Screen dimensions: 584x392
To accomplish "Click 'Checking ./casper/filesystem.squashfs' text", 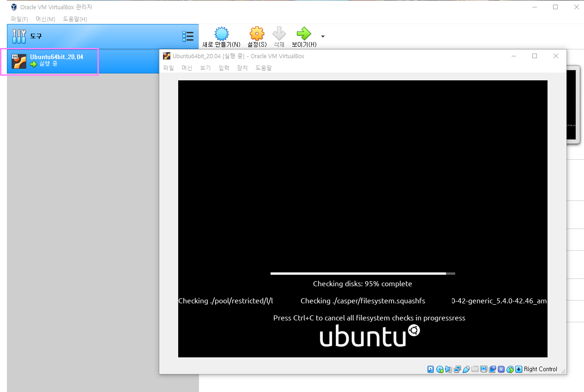I will coord(363,301).
